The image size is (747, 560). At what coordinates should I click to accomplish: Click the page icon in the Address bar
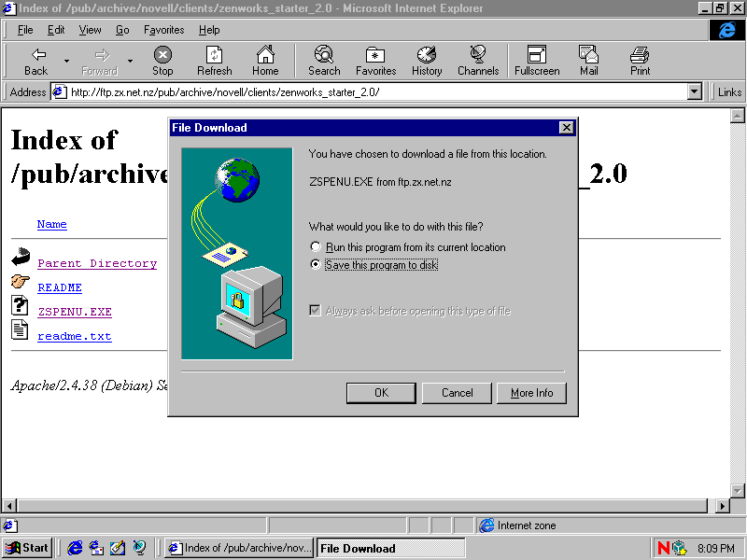[59, 91]
